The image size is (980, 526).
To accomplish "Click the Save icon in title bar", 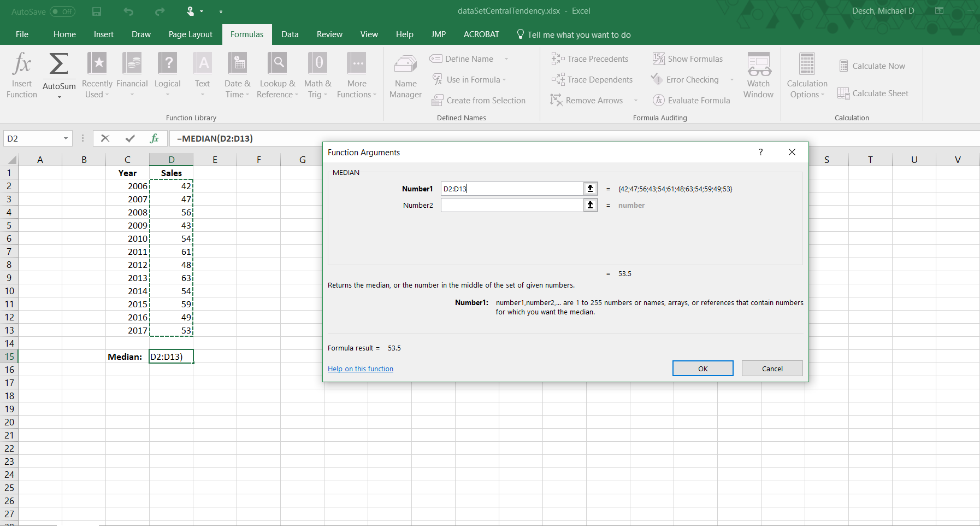I will (97, 11).
